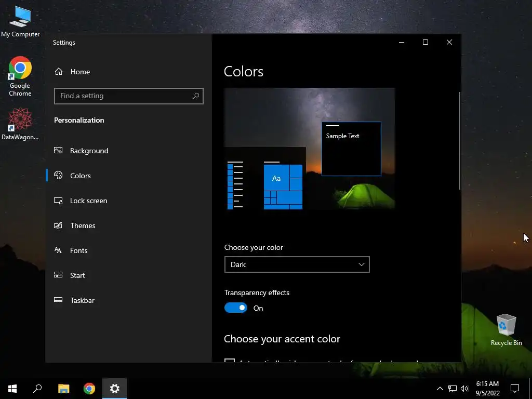Minimize the Settings window
The image size is (532, 399).
402,42
